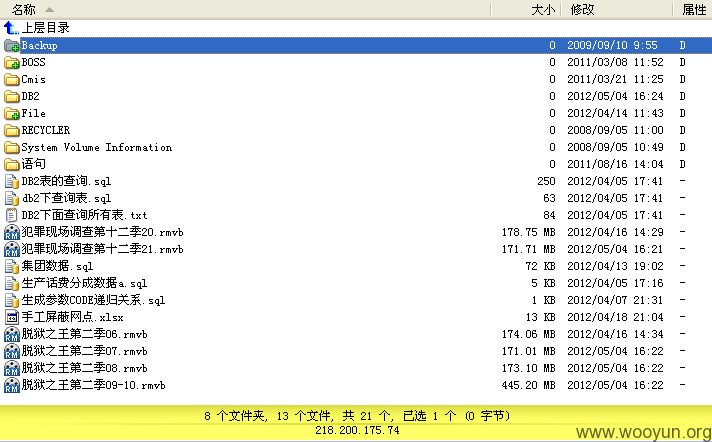Click the db2下查询表.sql file icon

tap(11, 199)
